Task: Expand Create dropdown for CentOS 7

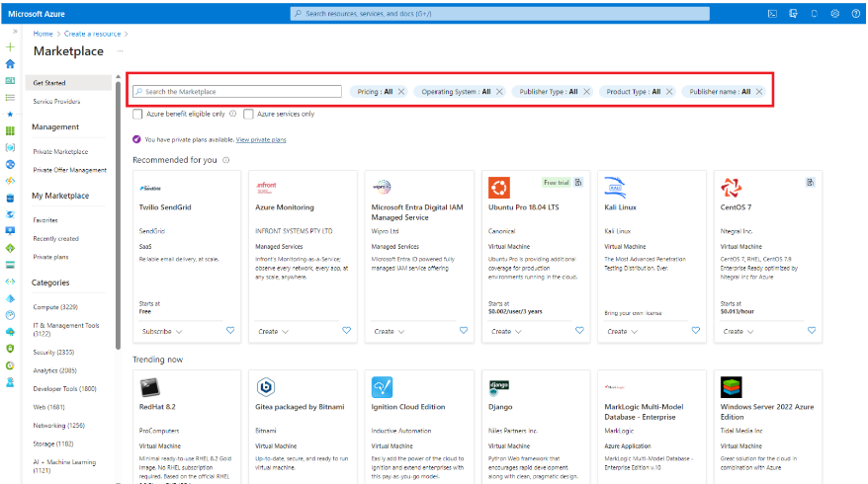Action: (x=738, y=331)
